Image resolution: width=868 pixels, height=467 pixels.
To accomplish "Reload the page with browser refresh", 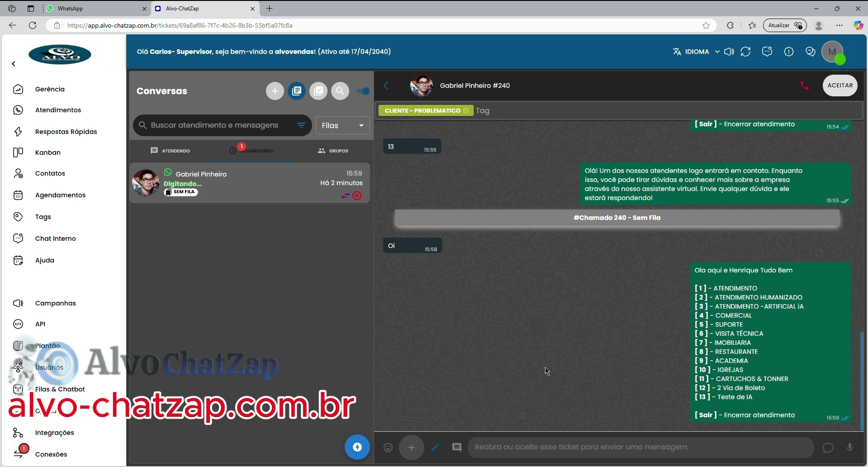I will click(33, 25).
